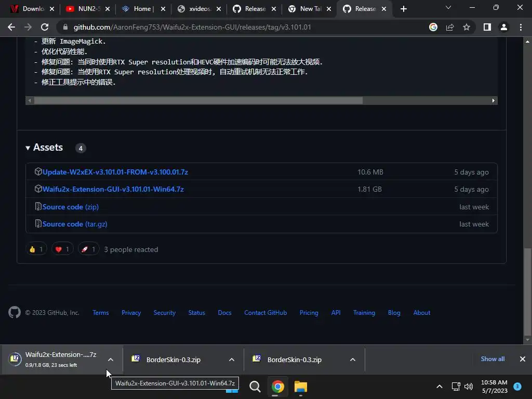532x399 pixels.
Task: Open options for second BorderSkin-0.3.zip download
Action: click(353, 360)
